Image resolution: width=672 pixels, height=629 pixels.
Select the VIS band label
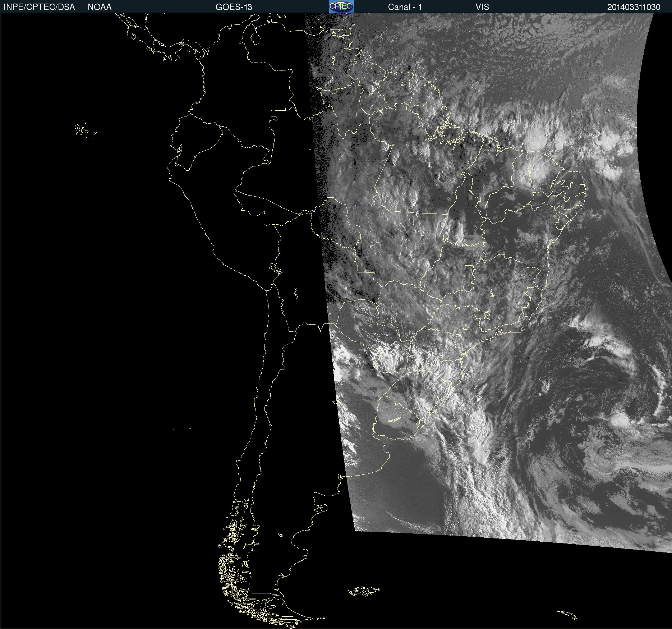point(482,7)
